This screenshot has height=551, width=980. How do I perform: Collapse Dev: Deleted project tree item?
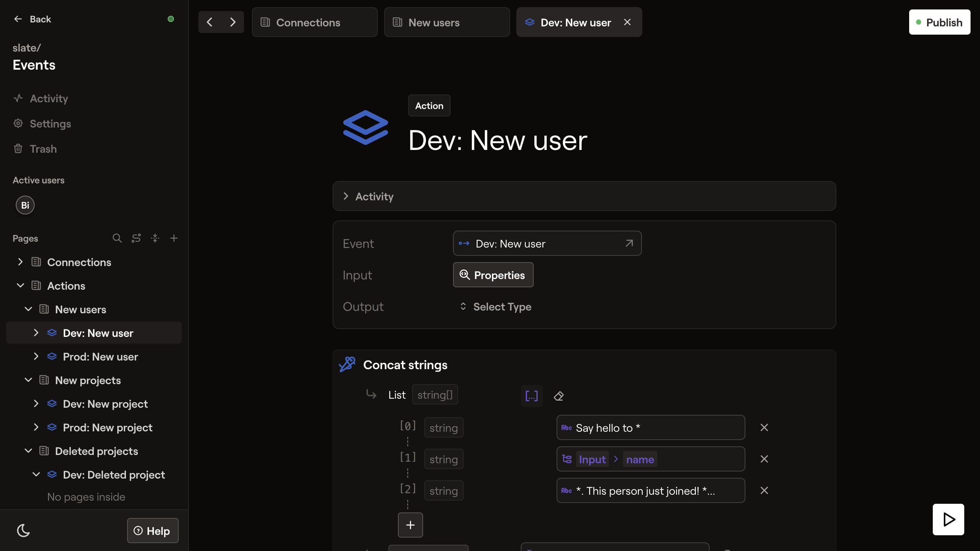36,475
